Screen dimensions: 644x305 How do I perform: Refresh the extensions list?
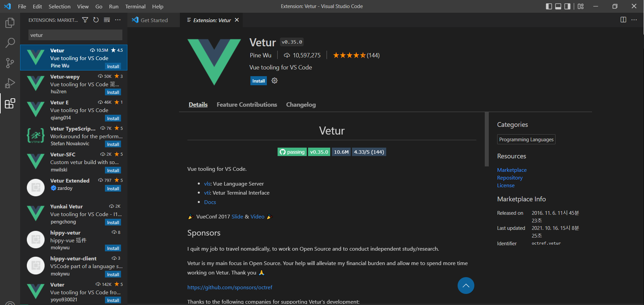pyautogui.click(x=96, y=20)
